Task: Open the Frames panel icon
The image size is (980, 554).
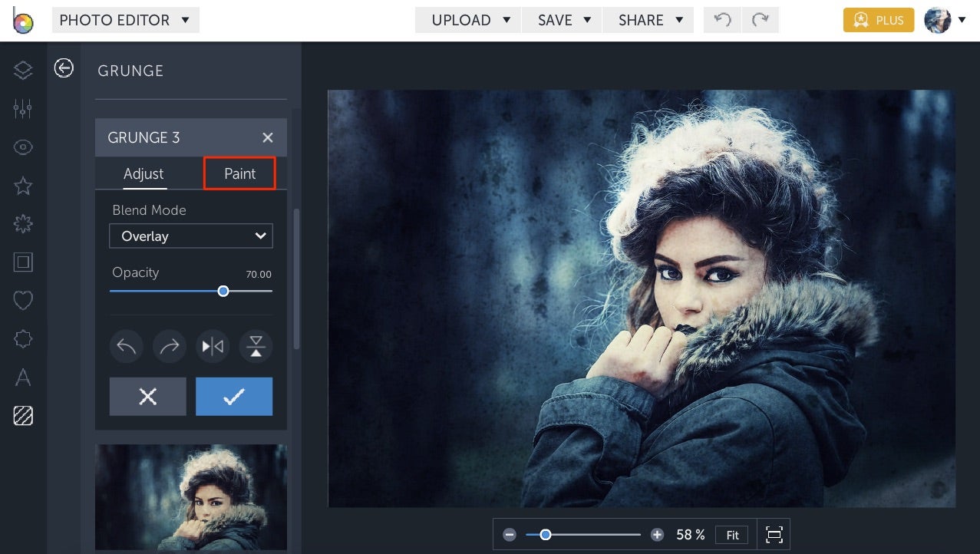Action: [x=22, y=262]
